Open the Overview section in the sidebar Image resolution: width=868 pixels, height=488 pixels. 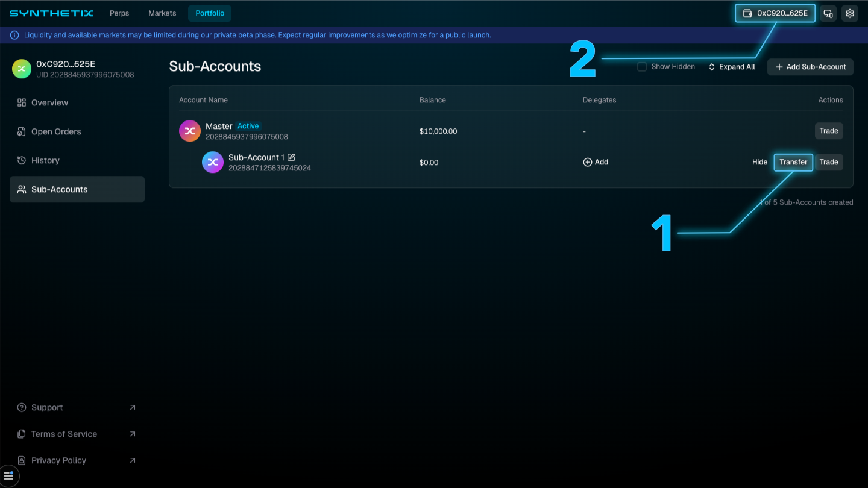49,102
